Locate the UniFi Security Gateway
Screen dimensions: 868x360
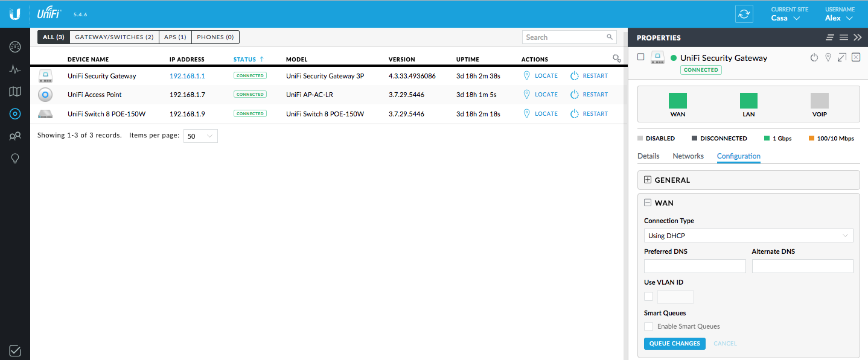[x=540, y=76]
